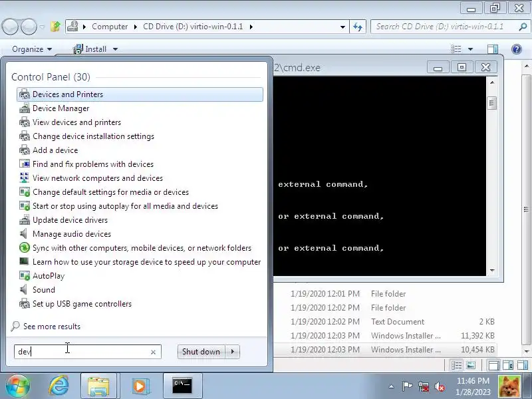Select Start or stop using autoplay result

tap(125, 205)
